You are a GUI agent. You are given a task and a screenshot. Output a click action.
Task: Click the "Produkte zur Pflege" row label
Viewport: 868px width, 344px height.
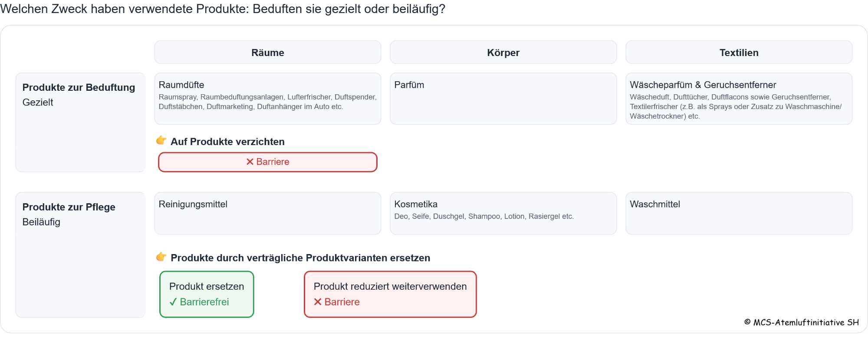pyautogui.click(x=69, y=207)
